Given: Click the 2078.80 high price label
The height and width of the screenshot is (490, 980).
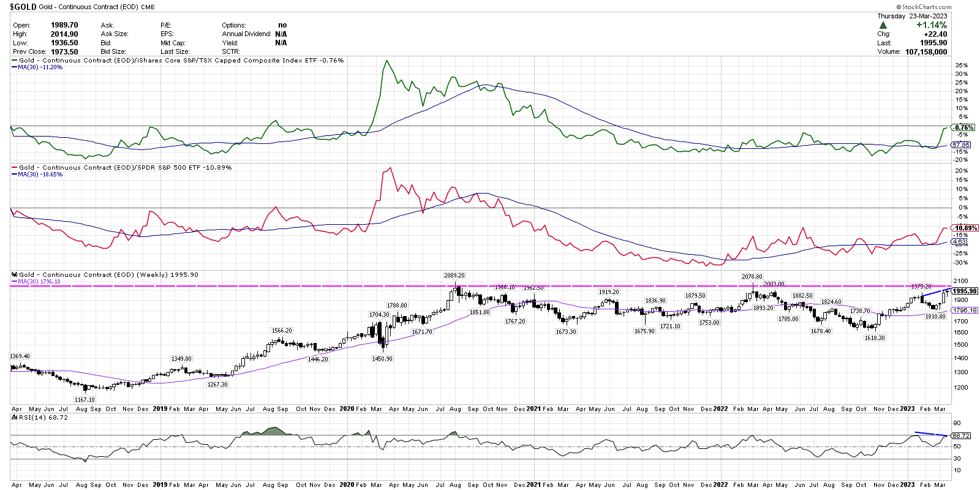Looking at the screenshot, I should pyautogui.click(x=752, y=277).
